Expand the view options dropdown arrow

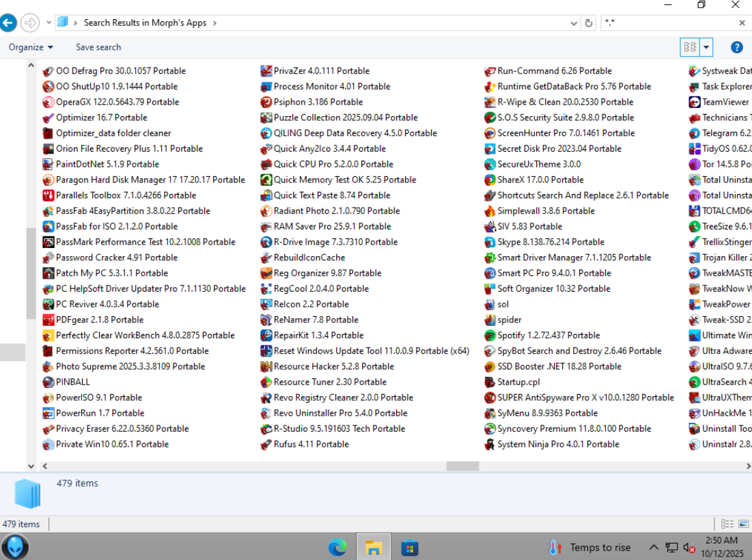[x=706, y=47]
